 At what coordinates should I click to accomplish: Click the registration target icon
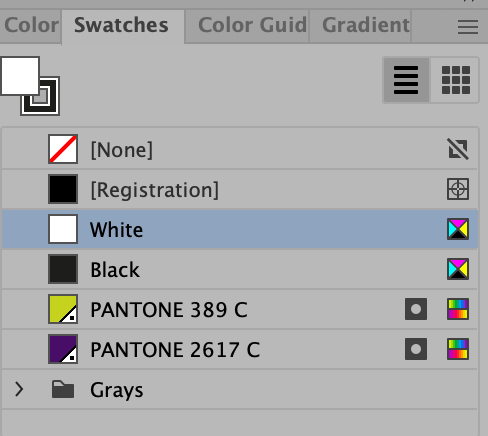pos(458,189)
